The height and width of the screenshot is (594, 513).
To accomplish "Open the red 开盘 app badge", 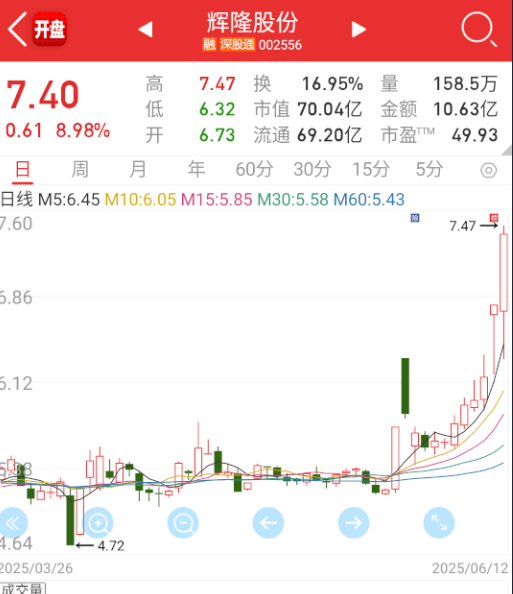I will [x=50, y=29].
